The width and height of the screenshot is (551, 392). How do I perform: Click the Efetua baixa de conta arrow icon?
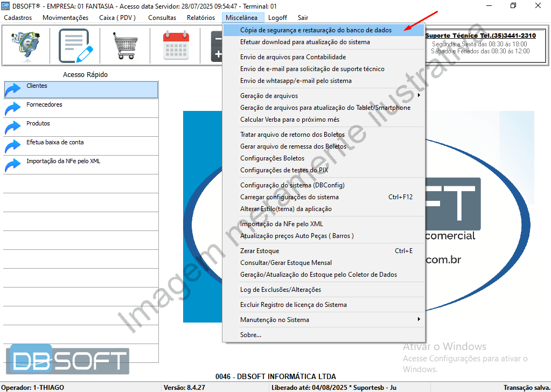(x=13, y=142)
